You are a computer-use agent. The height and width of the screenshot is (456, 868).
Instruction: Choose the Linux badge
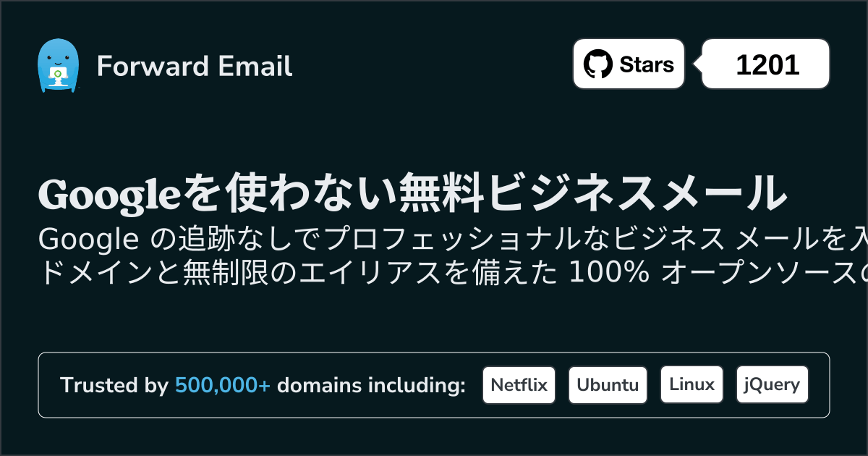(692, 384)
